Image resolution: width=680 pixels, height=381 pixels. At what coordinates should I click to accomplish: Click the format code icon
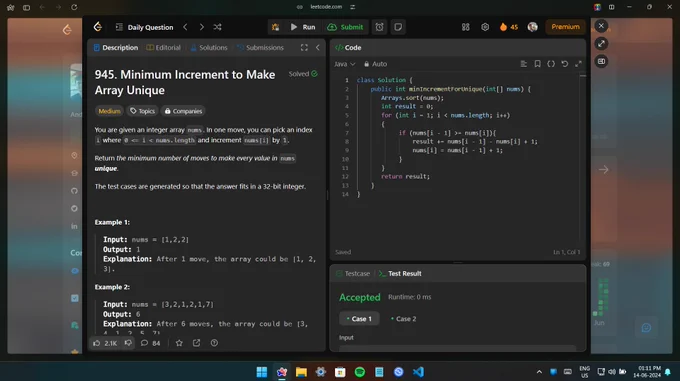point(523,64)
